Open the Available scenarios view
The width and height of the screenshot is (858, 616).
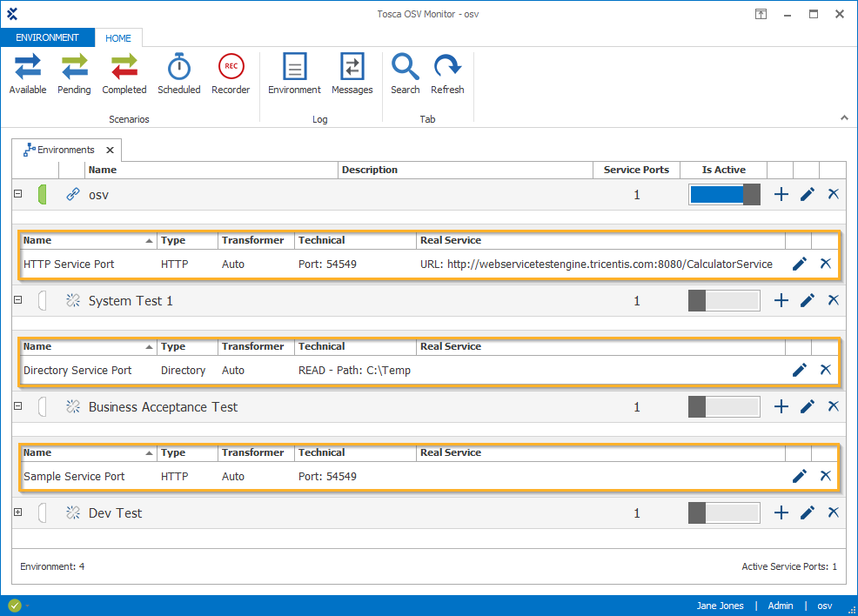tap(27, 74)
